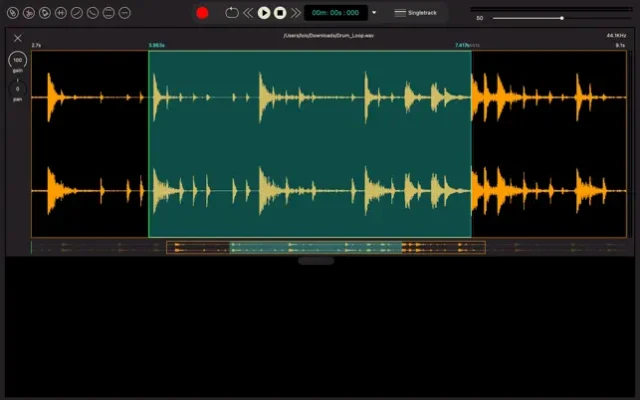Adjust the zoom slider labeled 50
This screenshot has height=400, width=640.
tap(561, 18)
